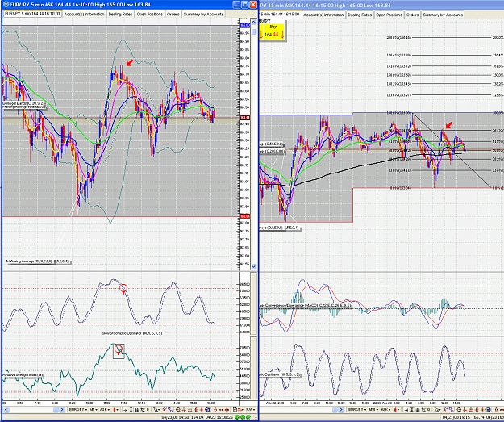Click red diamond target icon in 5 min toolbar
Viewport: 504px width, 422px height.
[x=227, y=410]
